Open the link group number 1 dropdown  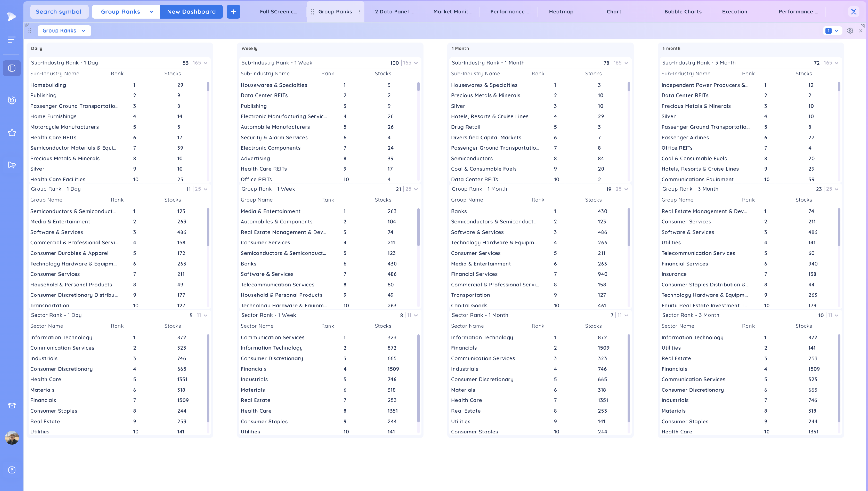coord(832,31)
